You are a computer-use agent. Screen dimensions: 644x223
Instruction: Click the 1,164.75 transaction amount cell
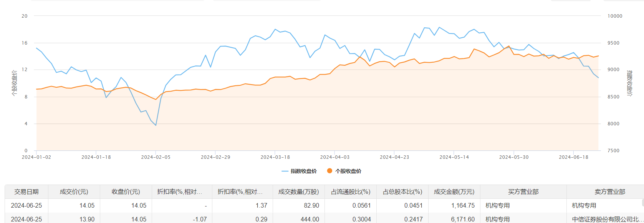tap(463, 206)
